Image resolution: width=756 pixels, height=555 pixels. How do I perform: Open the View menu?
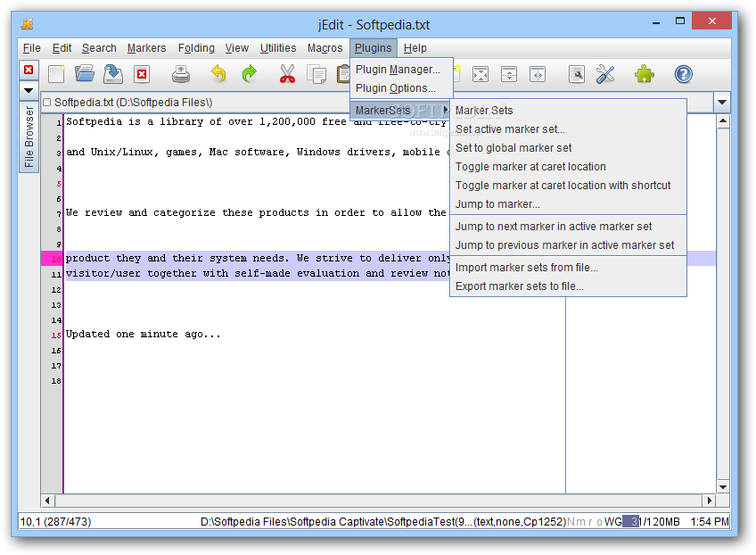(x=237, y=48)
